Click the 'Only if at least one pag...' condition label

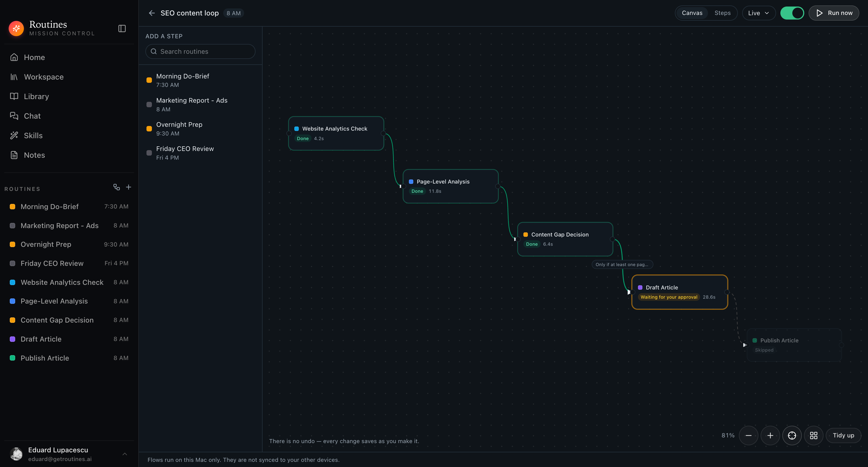point(622,265)
